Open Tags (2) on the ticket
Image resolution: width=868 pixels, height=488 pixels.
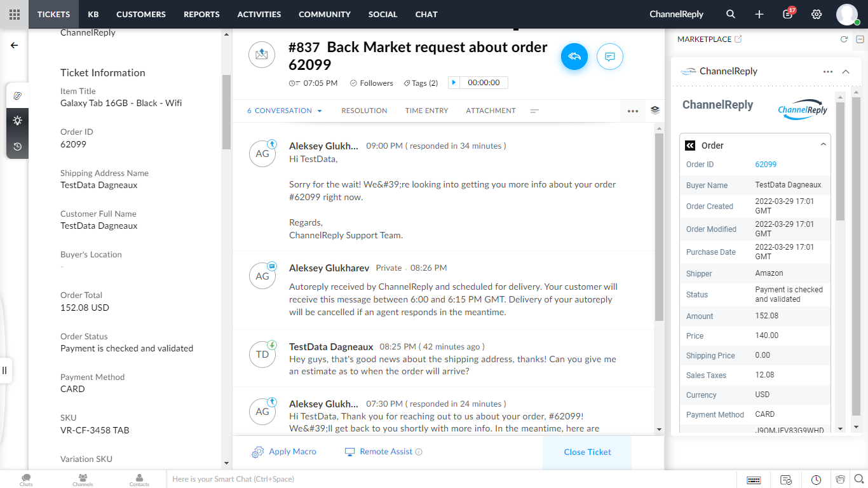pos(421,83)
